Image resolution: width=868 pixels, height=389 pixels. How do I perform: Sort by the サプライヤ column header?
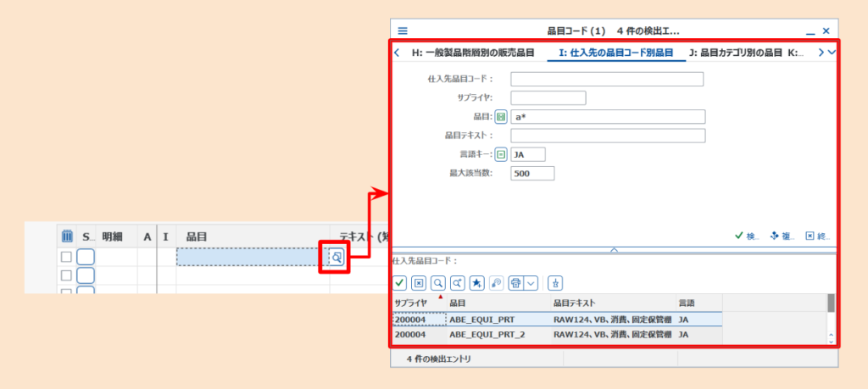pos(419,303)
